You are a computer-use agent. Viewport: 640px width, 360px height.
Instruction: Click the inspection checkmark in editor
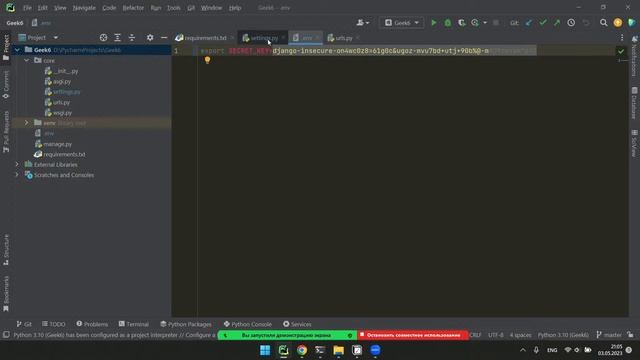(x=621, y=51)
